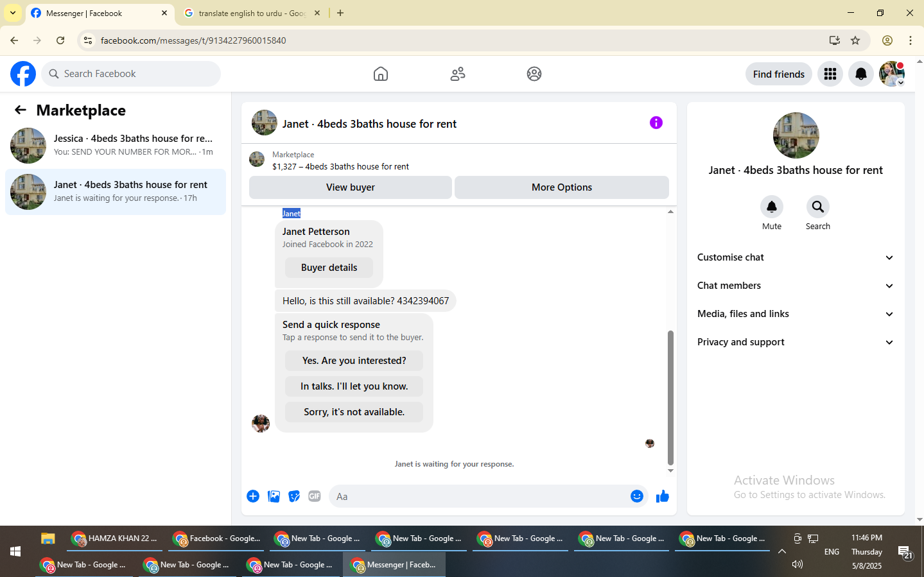924x577 pixels.
Task: Choose a GIF for the message
Action: (315, 496)
